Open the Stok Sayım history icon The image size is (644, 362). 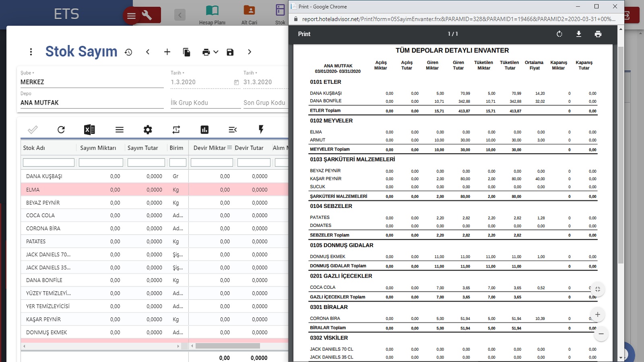tap(128, 52)
